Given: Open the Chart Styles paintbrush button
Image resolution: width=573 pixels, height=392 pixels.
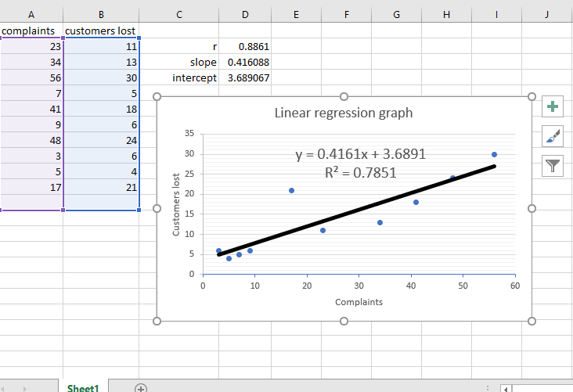Looking at the screenshot, I should tap(553, 136).
